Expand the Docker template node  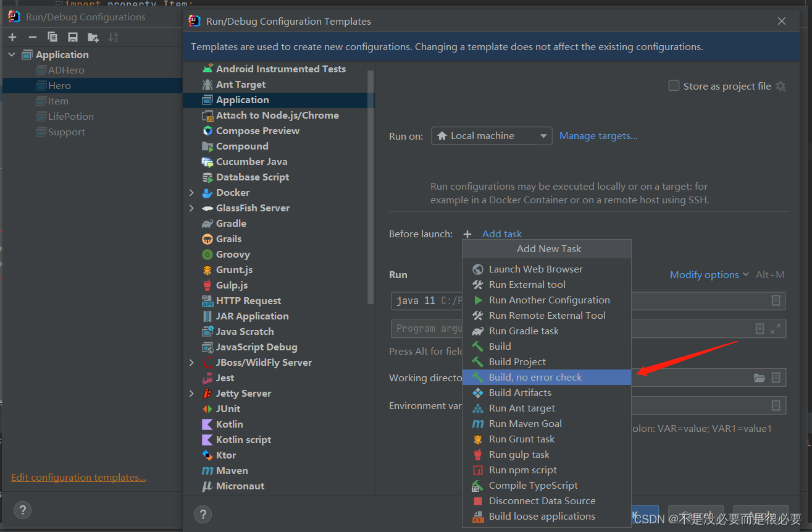point(192,193)
